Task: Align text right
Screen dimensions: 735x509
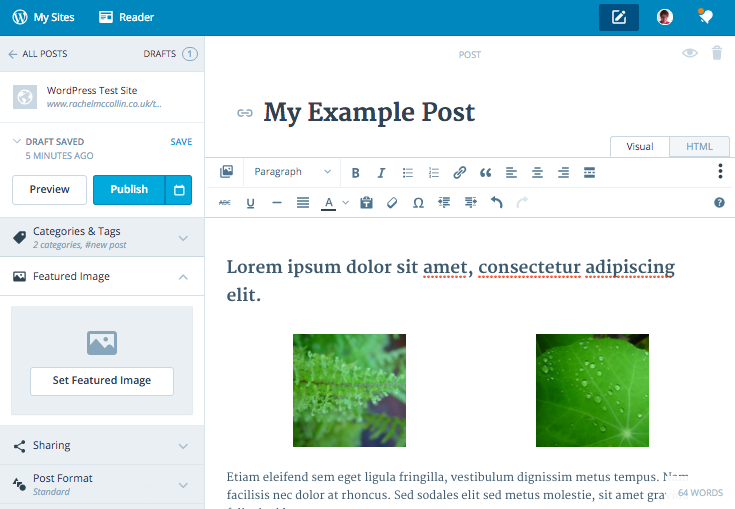Action: 563,173
